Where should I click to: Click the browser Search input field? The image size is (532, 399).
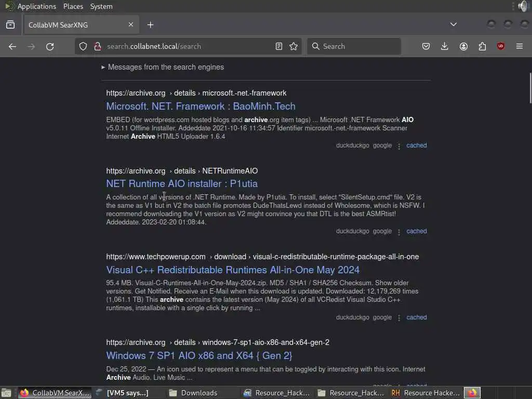click(354, 46)
